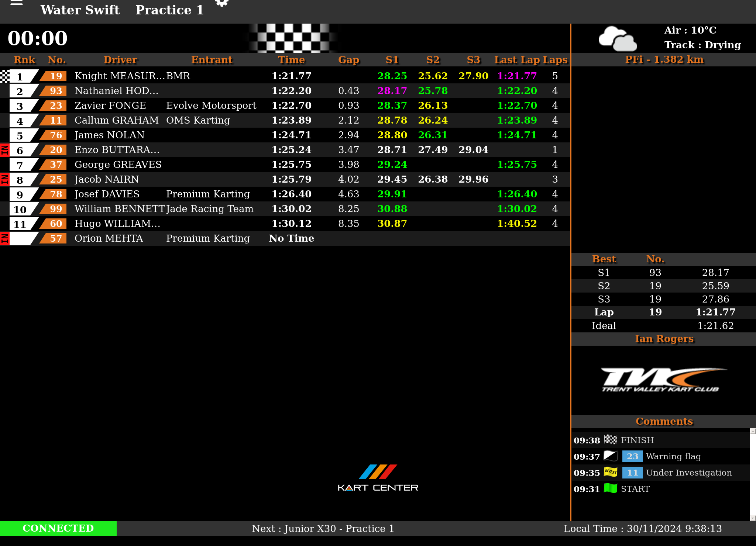Image resolution: width=756 pixels, height=546 pixels.
Task: Click the Practice 1 session title
Action: [x=169, y=10]
